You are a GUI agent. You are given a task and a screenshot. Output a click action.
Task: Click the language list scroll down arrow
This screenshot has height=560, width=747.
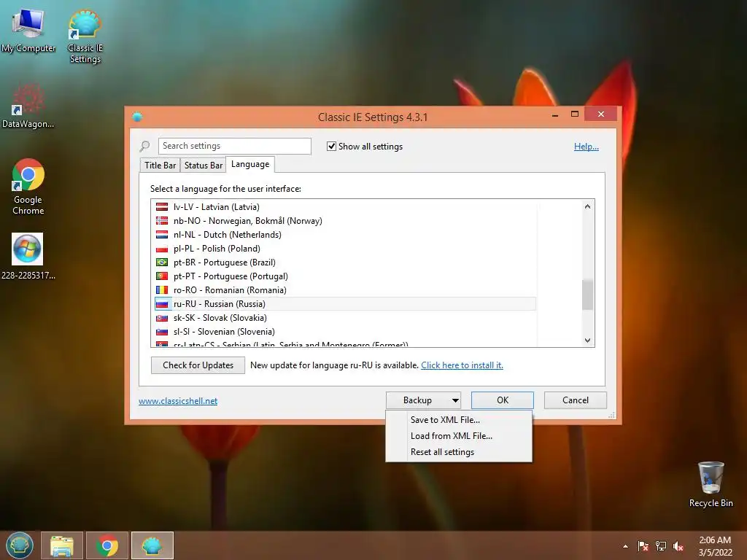click(x=587, y=340)
